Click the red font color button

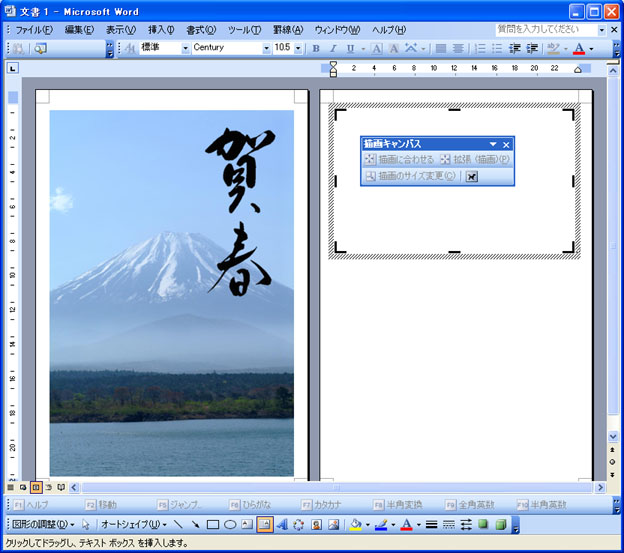[x=578, y=48]
